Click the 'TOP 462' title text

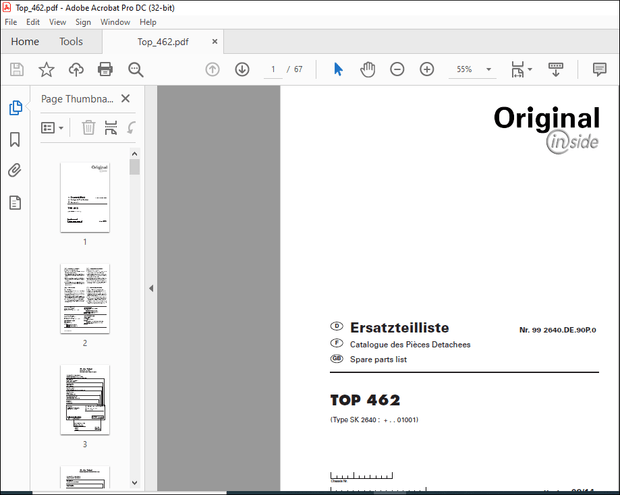pyautogui.click(x=365, y=400)
